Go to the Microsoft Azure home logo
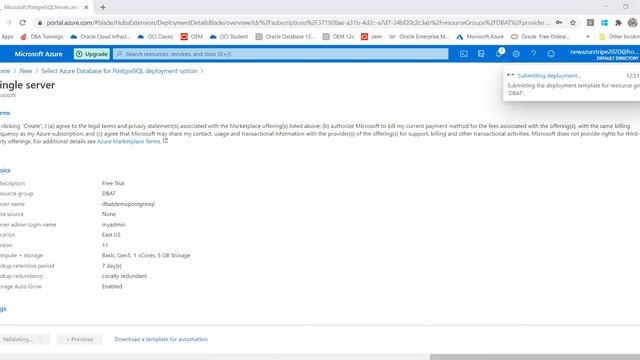 pos(38,54)
